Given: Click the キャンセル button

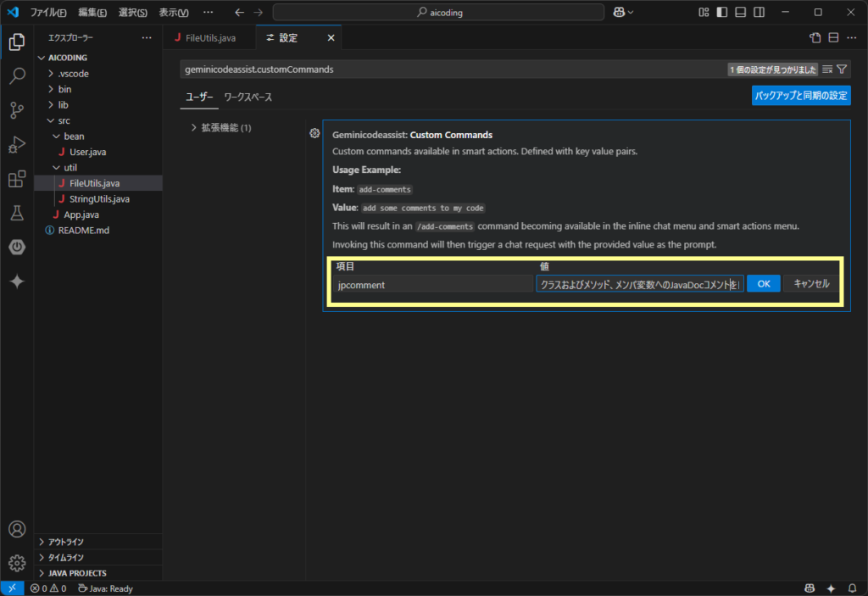Looking at the screenshot, I should coord(811,284).
